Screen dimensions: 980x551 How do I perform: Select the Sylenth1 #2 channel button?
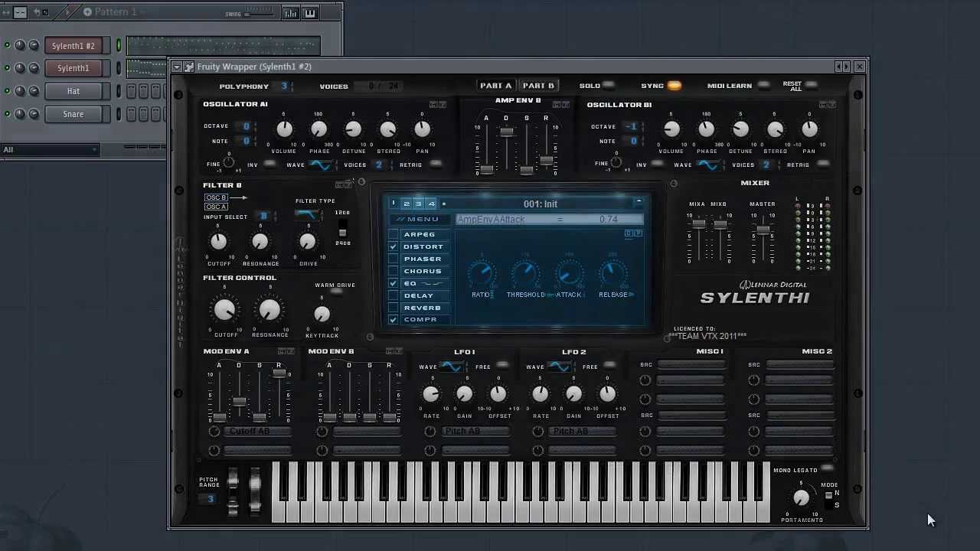(x=73, y=46)
